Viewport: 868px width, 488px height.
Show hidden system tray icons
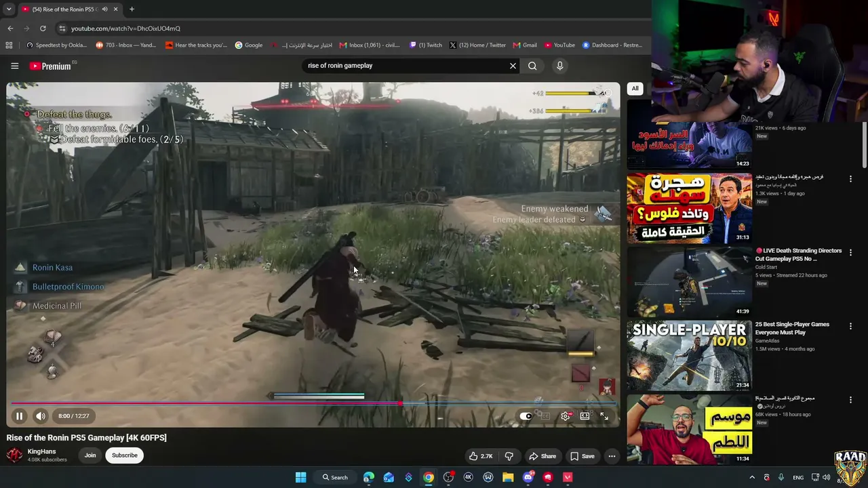point(752,477)
